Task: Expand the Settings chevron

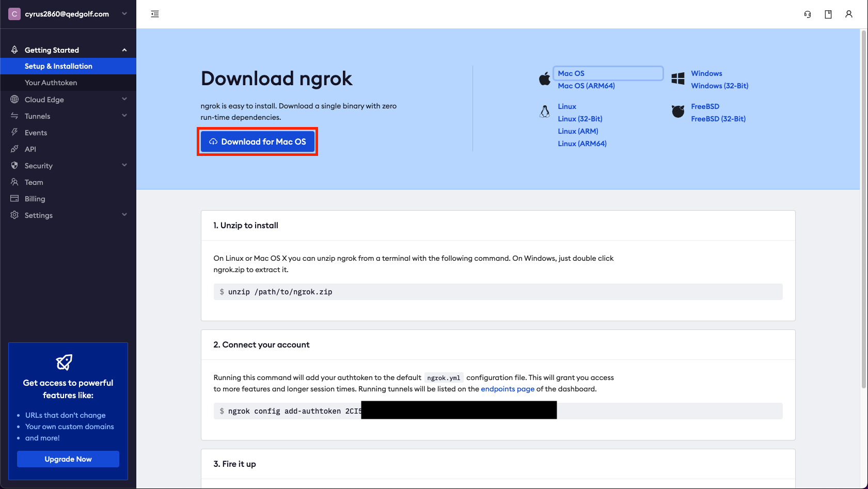Action: click(x=124, y=215)
